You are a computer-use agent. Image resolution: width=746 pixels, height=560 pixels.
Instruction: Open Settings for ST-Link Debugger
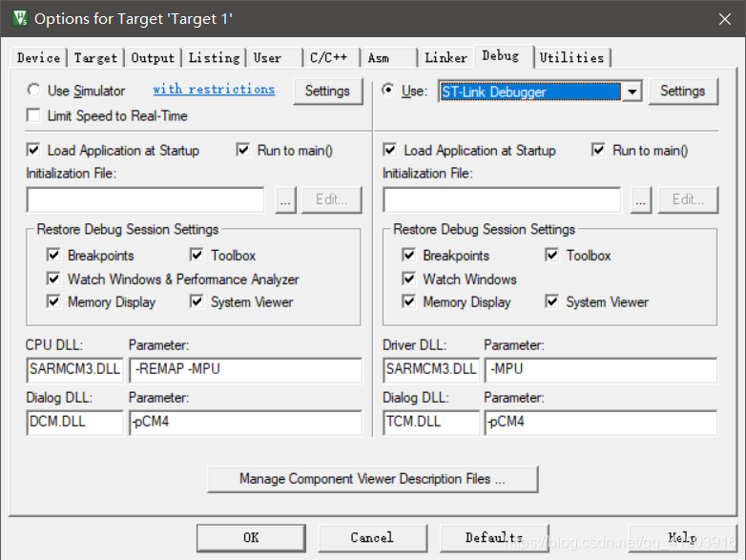(683, 91)
